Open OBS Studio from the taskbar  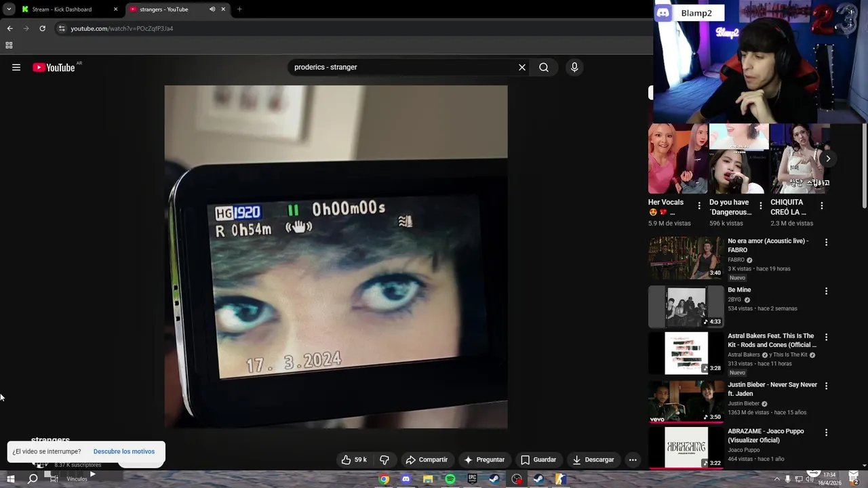coord(517,479)
